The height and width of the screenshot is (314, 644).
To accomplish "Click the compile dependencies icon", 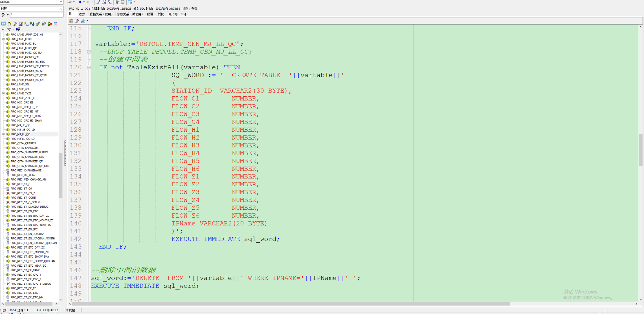I will tap(38, 24).
